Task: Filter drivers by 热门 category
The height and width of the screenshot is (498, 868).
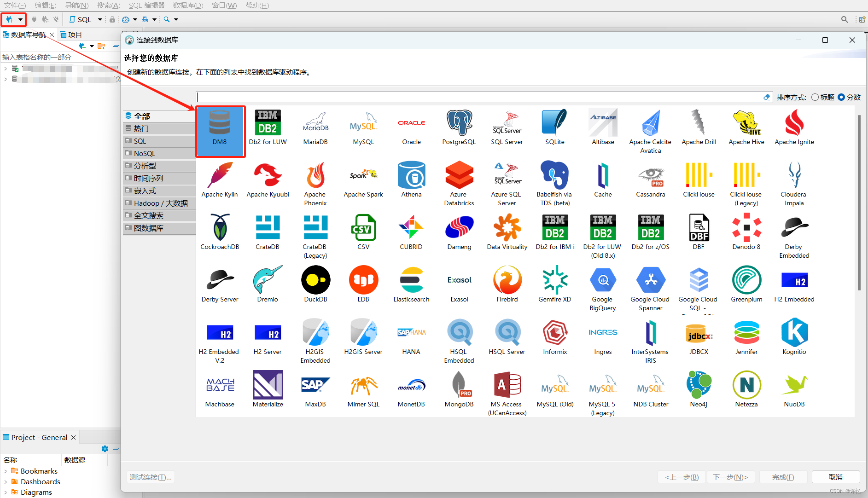Action: click(x=159, y=128)
